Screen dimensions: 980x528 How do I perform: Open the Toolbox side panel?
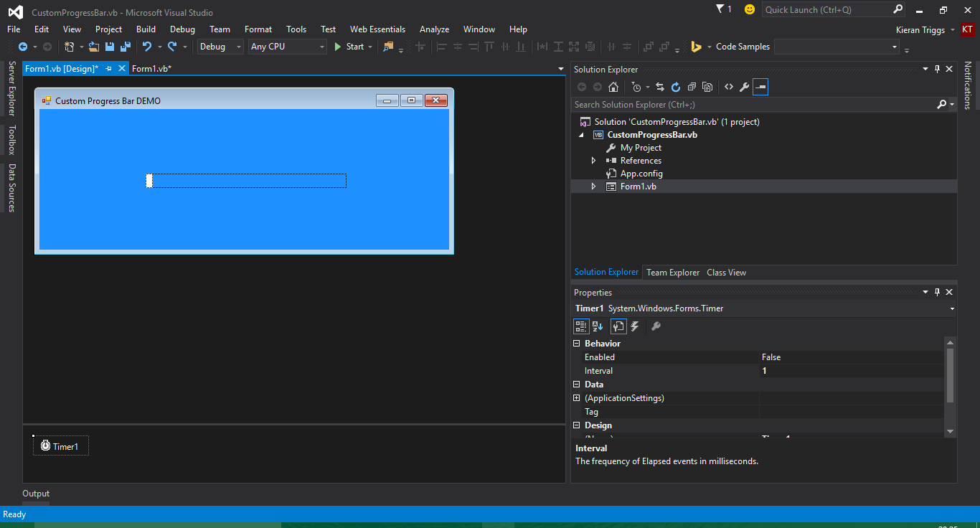(x=11, y=140)
